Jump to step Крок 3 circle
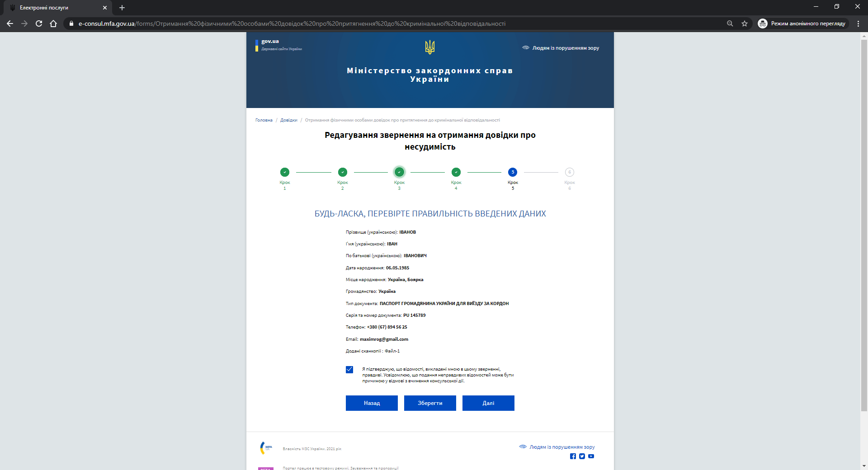Viewport: 868px width, 470px height. pyautogui.click(x=399, y=172)
